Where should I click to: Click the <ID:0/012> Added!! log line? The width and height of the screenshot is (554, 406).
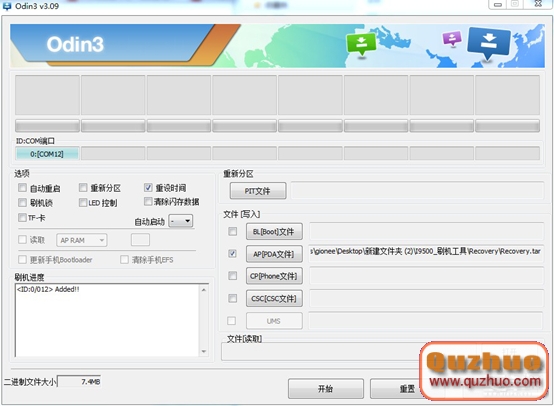[x=48, y=289]
